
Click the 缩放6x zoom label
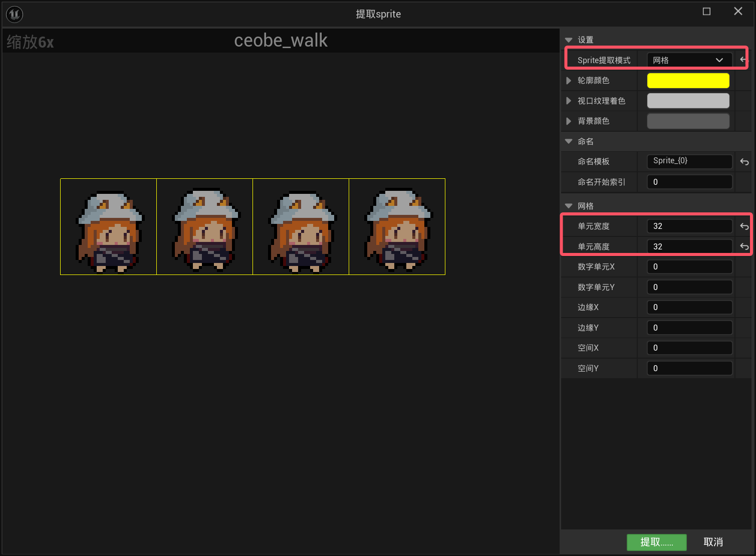click(30, 42)
